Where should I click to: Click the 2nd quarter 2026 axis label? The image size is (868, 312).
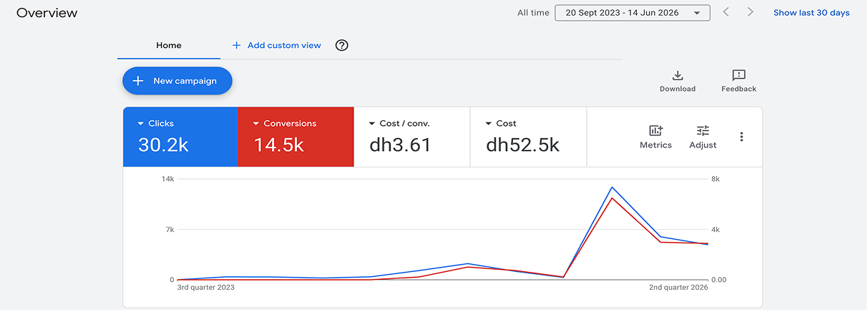tap(678, 288)
